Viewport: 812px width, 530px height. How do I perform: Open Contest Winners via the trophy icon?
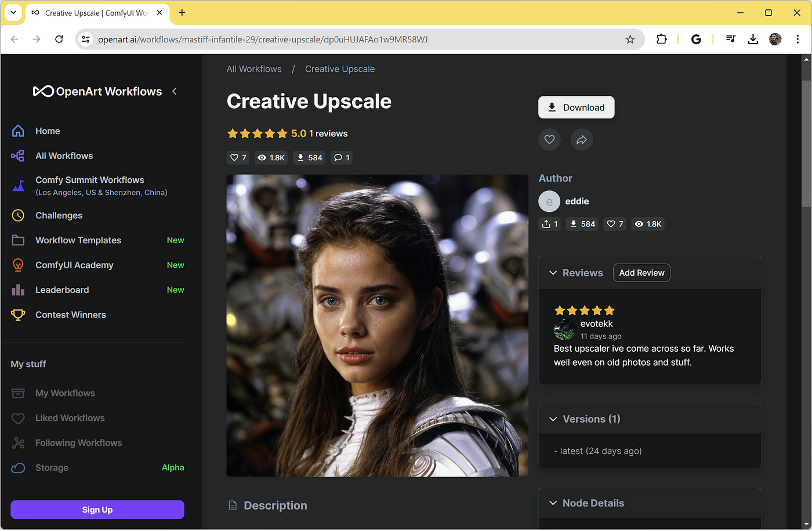coord(18,315)
